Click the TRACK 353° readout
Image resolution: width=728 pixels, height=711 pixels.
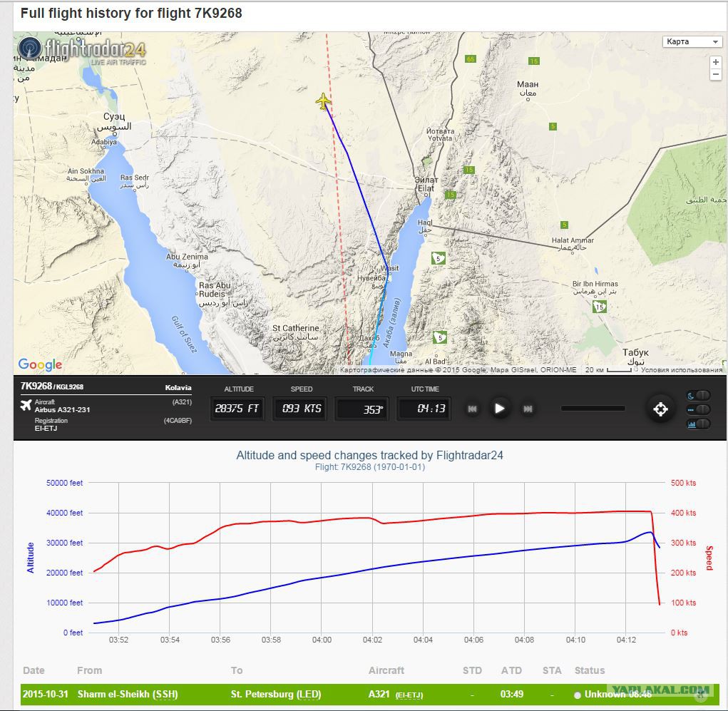click(363, 409)
